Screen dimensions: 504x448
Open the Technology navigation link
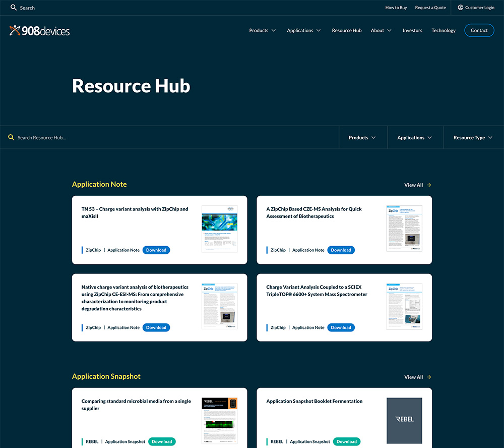[x=444, y=30]
